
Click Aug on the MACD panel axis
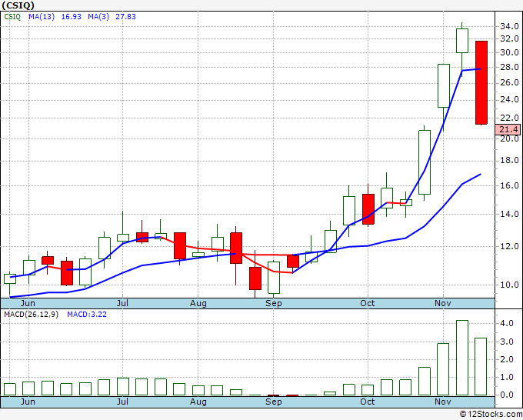pos(198,402)
